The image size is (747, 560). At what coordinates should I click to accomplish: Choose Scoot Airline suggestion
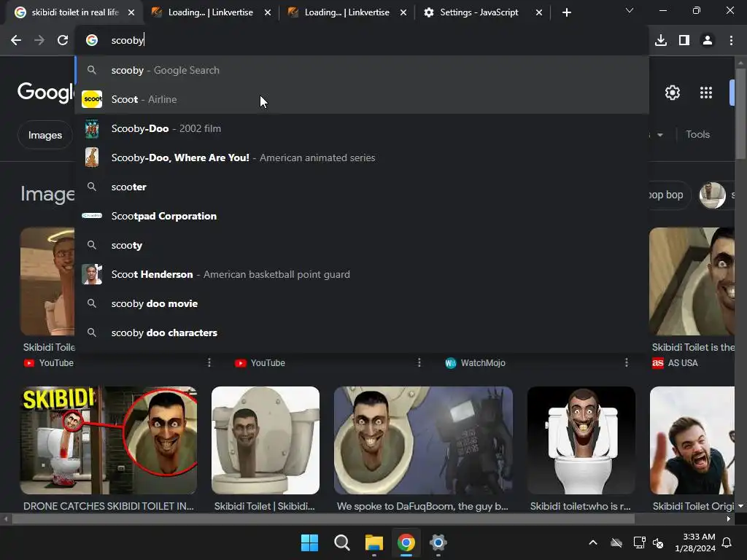[362, 99]
